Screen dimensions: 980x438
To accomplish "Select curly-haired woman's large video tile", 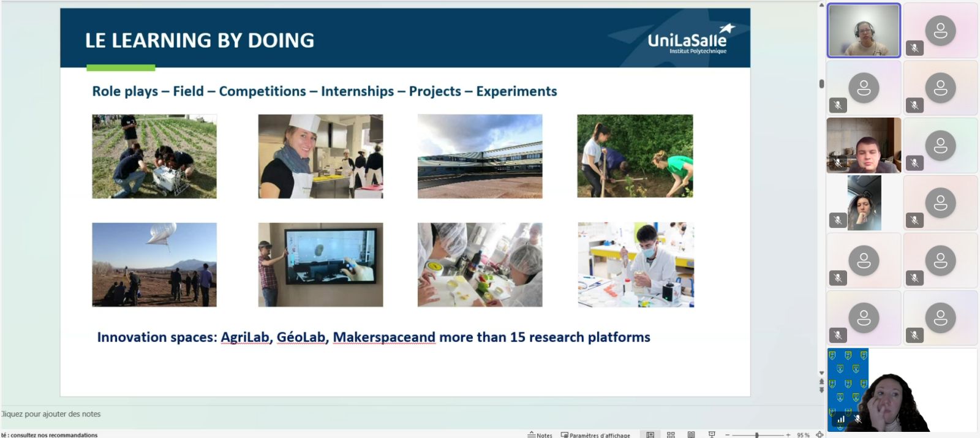I will pos(902,390).
